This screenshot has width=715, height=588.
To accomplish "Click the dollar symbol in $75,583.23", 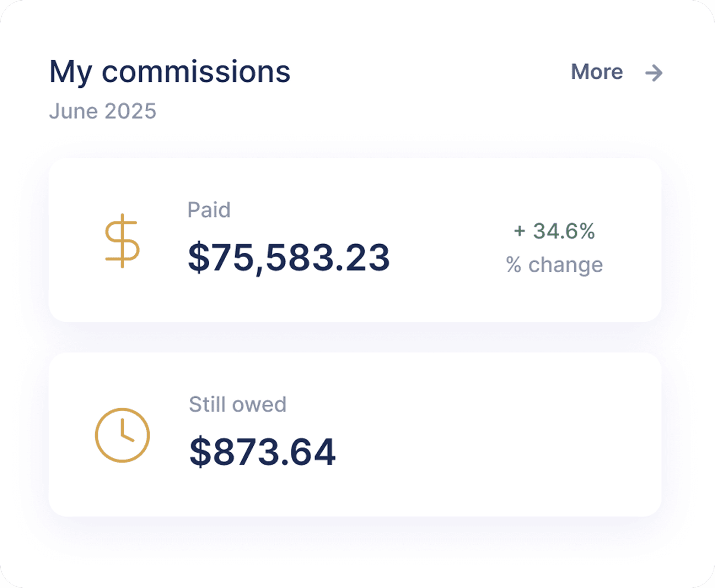I will click(x=199, y=257).
